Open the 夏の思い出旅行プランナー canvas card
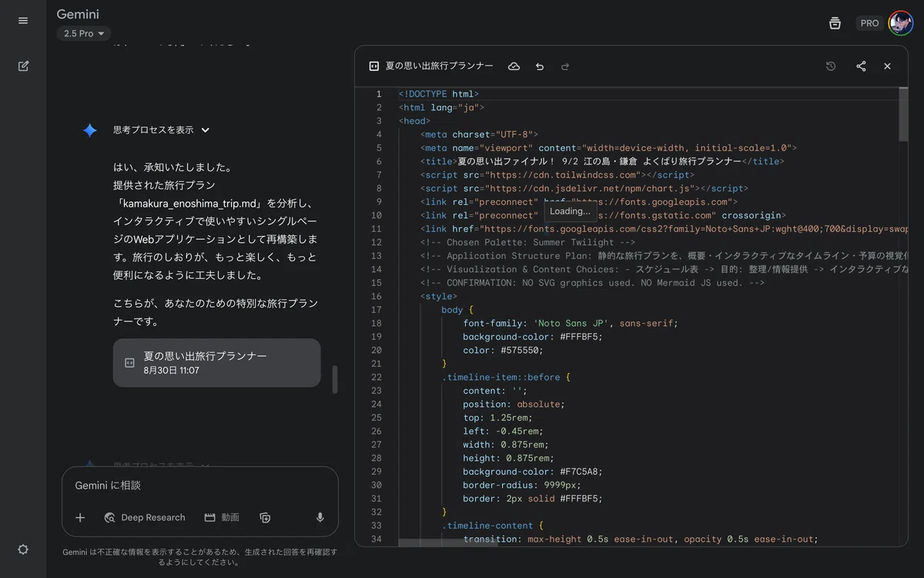The image size is (924, 578). point(216,362)
